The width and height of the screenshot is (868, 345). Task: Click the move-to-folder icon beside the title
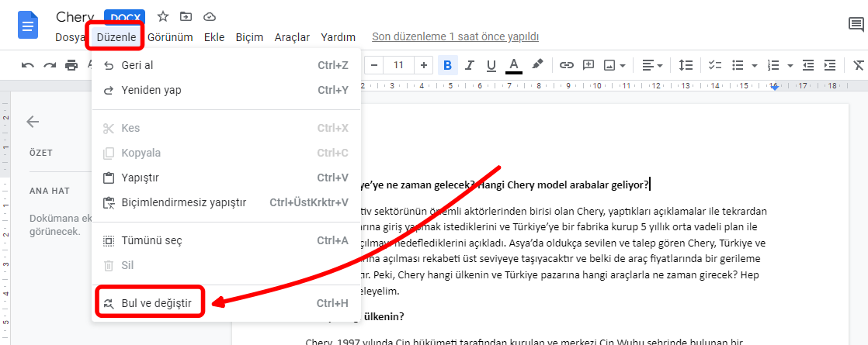pyautogui.click(x=186, y=16)
